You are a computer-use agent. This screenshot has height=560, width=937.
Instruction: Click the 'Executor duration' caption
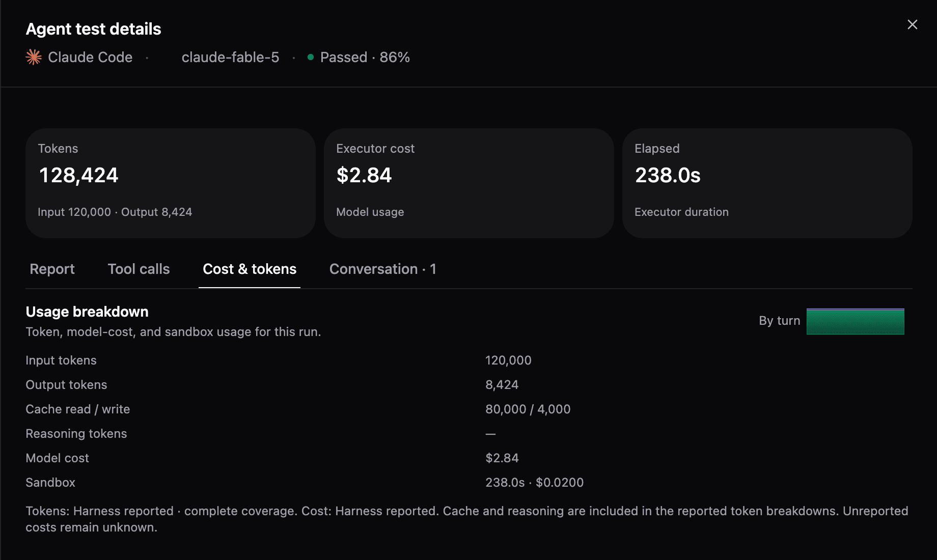click(681, 212)
